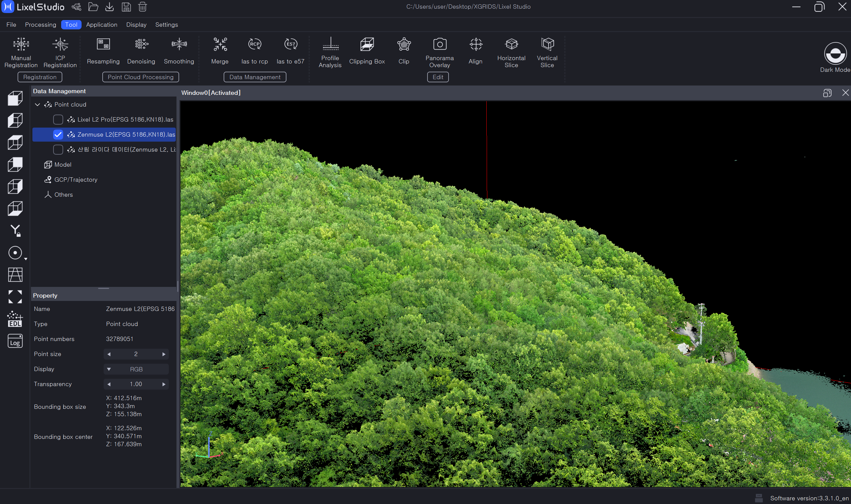
Task: Uncheck the Zenmuse L2 point cloud layer
Action: pyautogui.click(x=58, y=135)
